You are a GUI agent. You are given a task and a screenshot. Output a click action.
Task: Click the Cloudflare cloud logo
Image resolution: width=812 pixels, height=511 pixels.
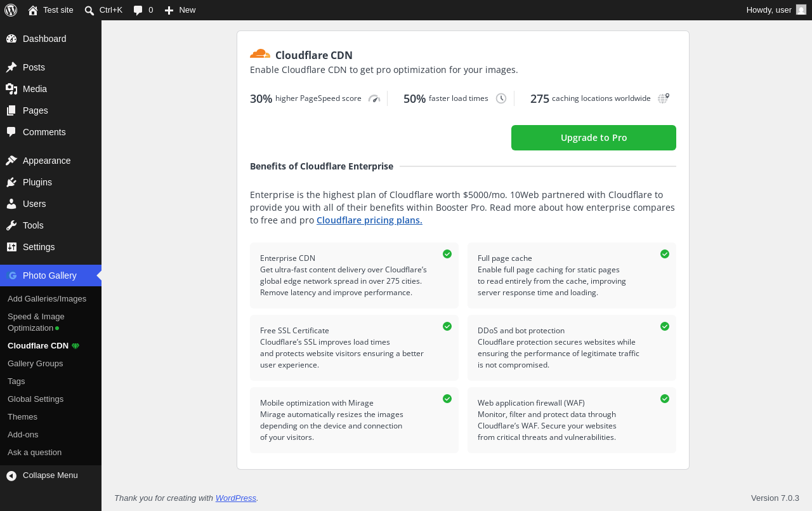point(260,54)
